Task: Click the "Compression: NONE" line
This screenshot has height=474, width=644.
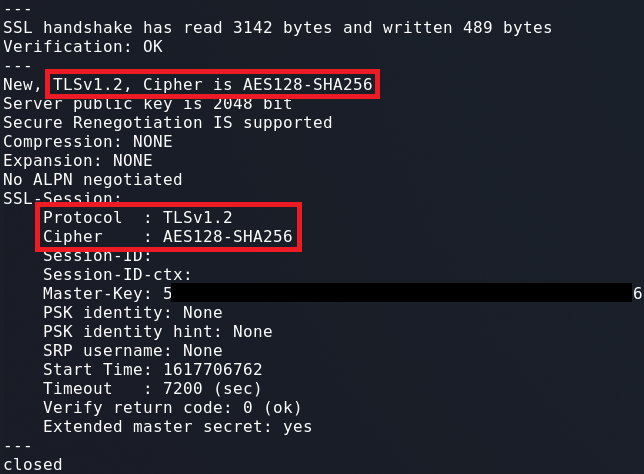Action: tap(88, 141)
